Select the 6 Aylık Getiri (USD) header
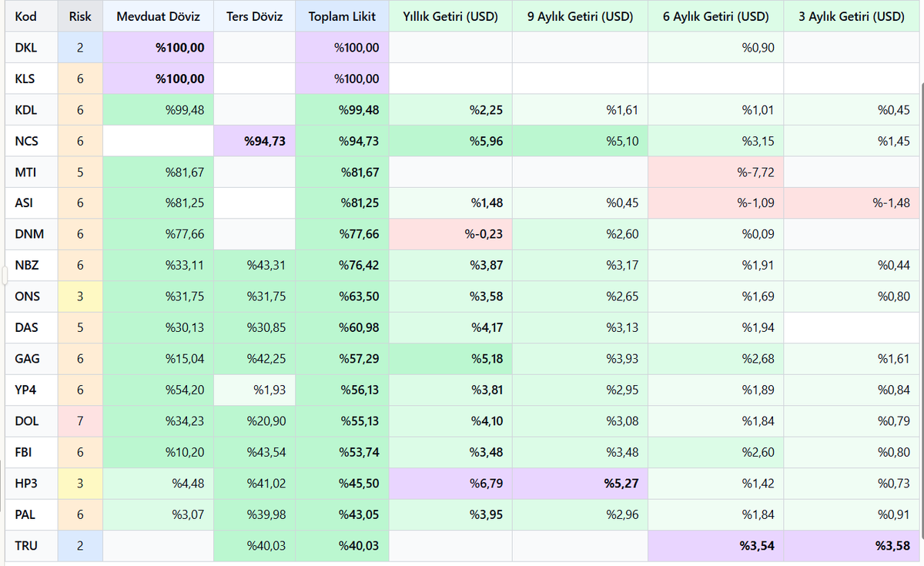Viewport: 924px width, 566px height. point(715,16)
